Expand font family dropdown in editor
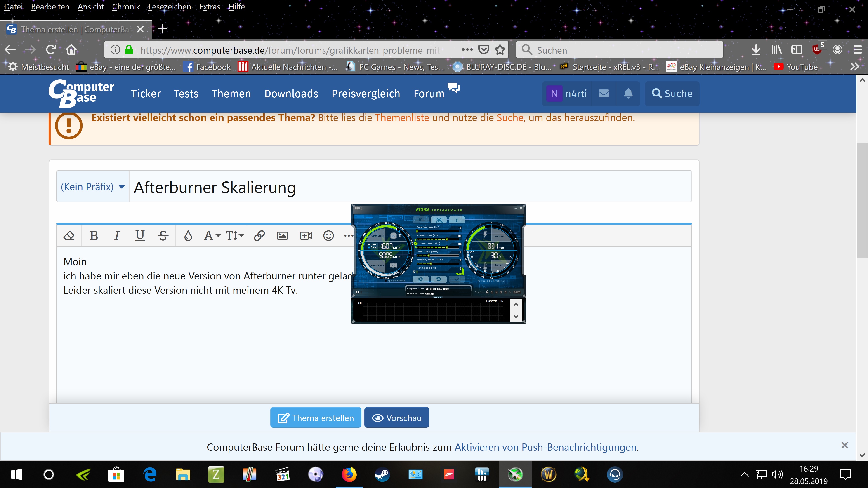Viewport: 868px width, 488px height. [212, 236]
